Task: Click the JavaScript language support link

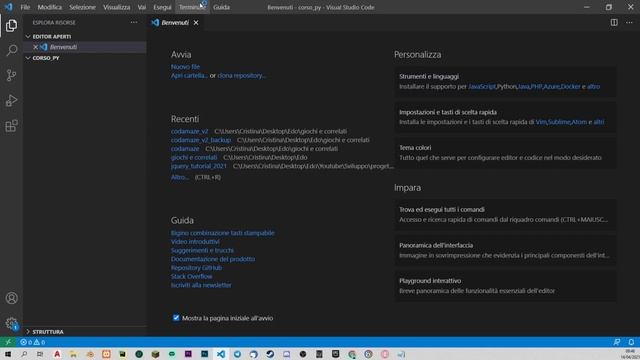Action: (x=482, y=87)
